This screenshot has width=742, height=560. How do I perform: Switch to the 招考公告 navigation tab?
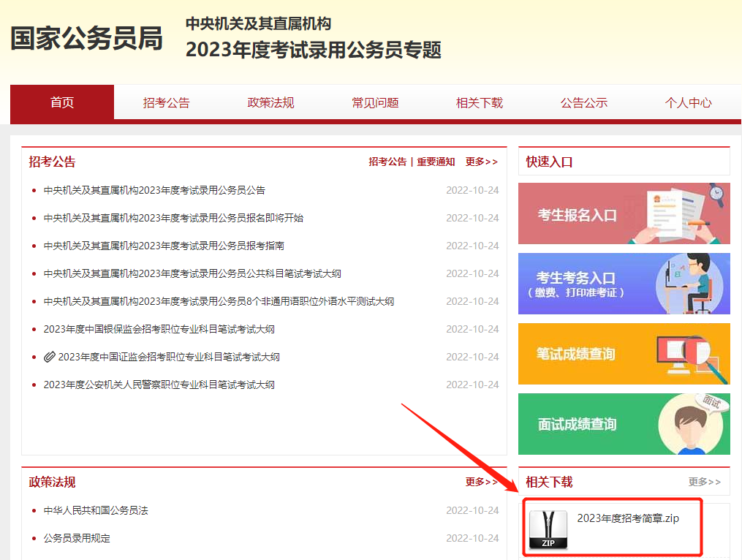click(x=166, y=103)
